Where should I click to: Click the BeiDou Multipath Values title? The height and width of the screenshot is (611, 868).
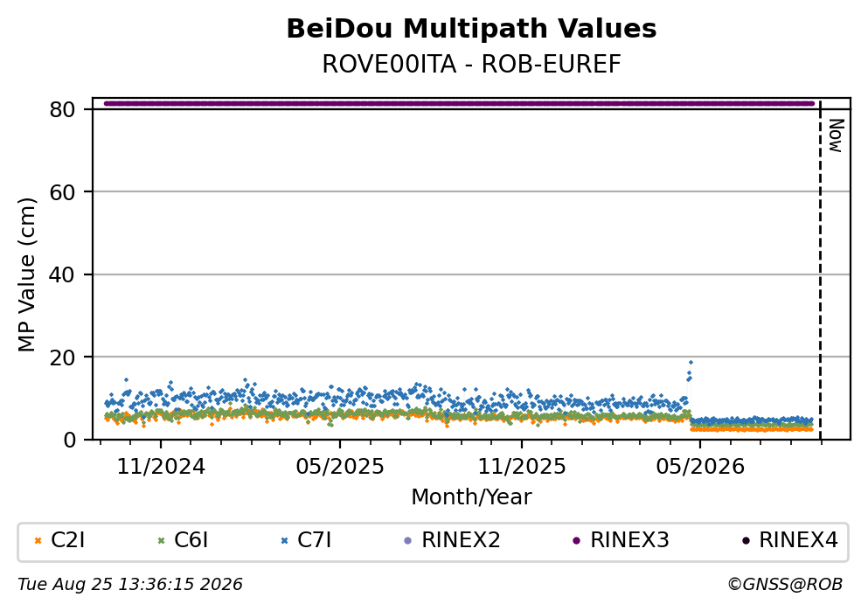coord(471,29)
